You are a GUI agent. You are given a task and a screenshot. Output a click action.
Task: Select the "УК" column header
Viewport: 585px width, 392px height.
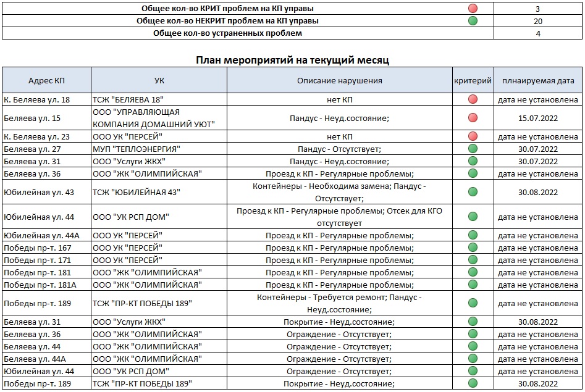coord(159,81)
